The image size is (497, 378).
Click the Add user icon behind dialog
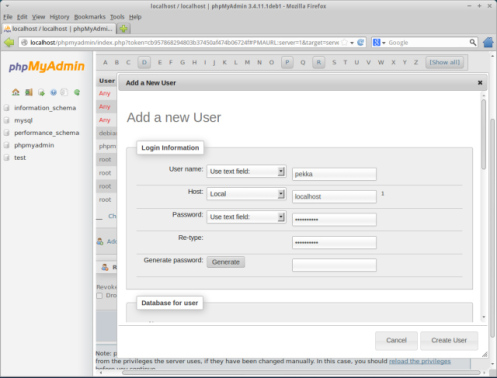click(x=100, y=241)
